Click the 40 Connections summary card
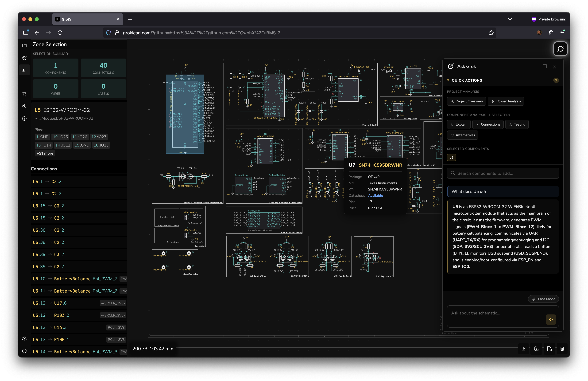Viewport: 588px width, 381px height. pos(103,68)
